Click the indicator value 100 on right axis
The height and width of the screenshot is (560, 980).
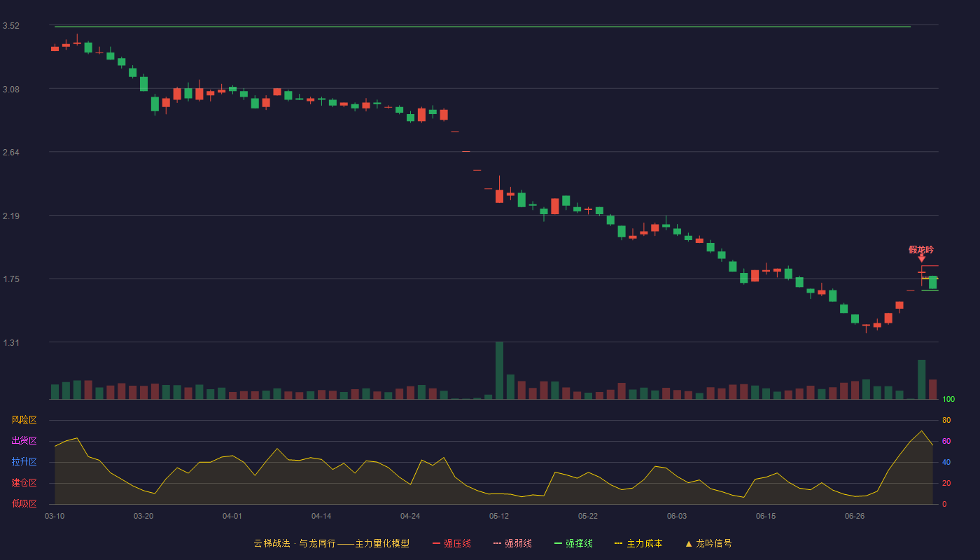[948, 399]
